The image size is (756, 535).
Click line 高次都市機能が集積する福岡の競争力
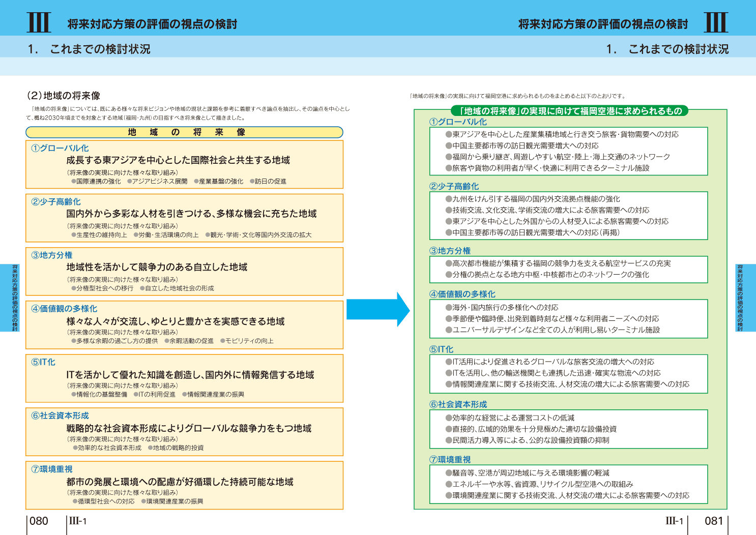558,263
